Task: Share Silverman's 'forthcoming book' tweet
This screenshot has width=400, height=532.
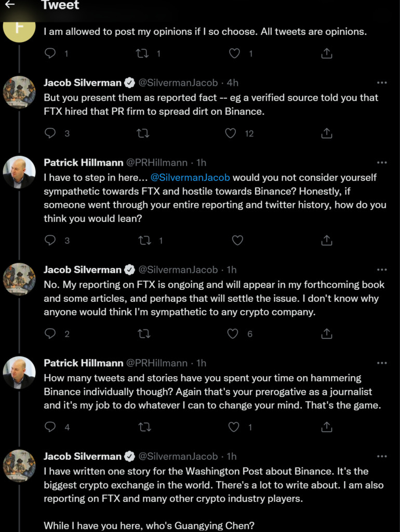Action: tap(326, 334)
